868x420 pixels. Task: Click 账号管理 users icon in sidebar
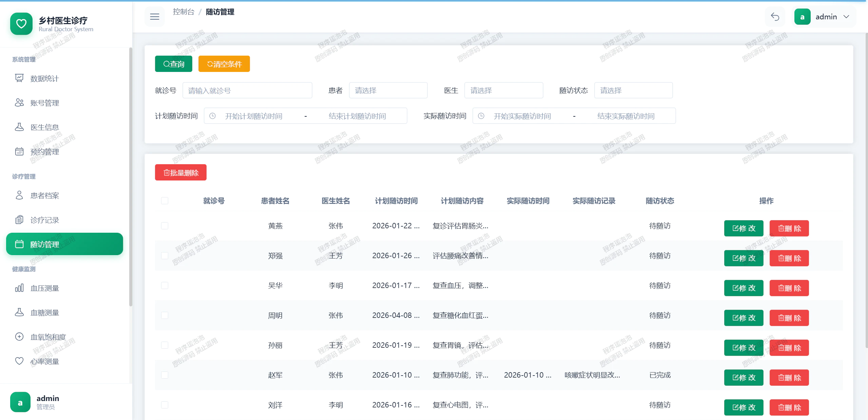pos(19,102)
